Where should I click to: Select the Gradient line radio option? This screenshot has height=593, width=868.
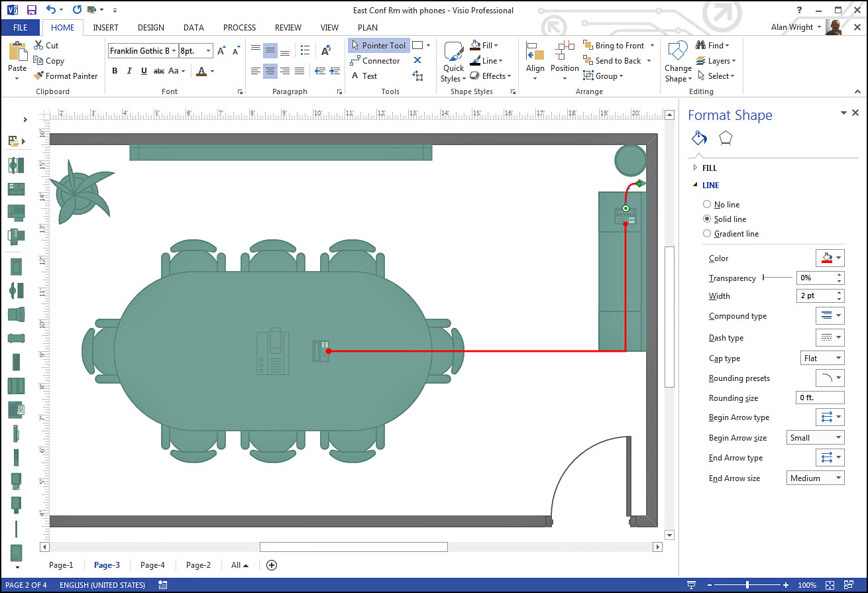(707, 234)
